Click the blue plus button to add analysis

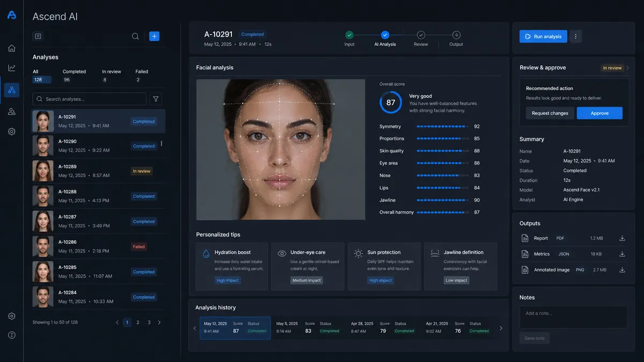tap(154, 36)
